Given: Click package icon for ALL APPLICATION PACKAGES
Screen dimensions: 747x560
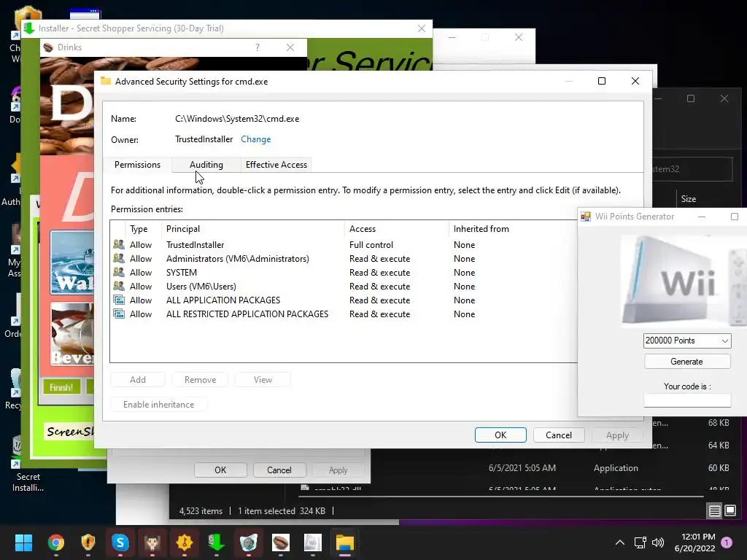Looking at the screenshot, I should (x=119, y=300).
